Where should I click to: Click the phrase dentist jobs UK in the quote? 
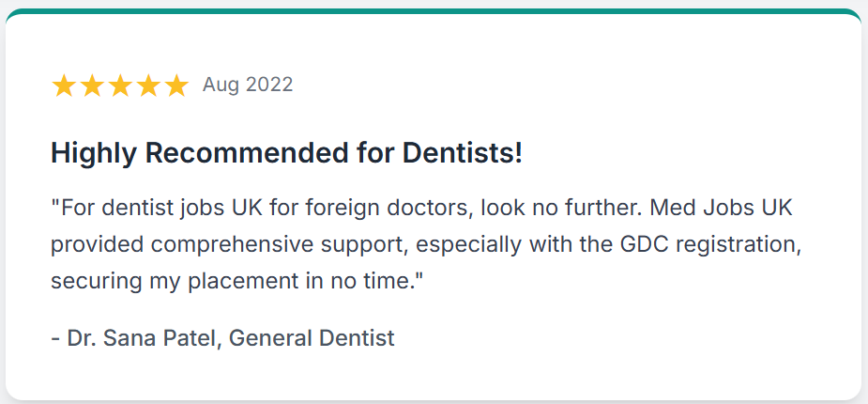[179, 209]
